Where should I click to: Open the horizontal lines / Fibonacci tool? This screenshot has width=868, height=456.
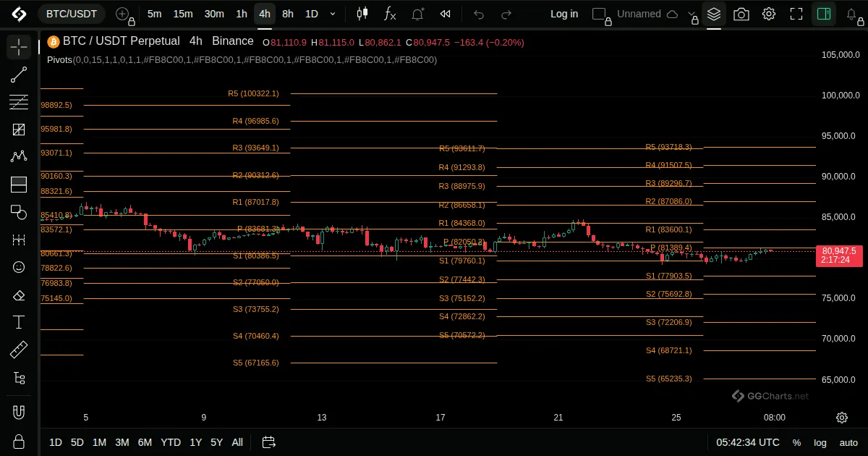19,102
